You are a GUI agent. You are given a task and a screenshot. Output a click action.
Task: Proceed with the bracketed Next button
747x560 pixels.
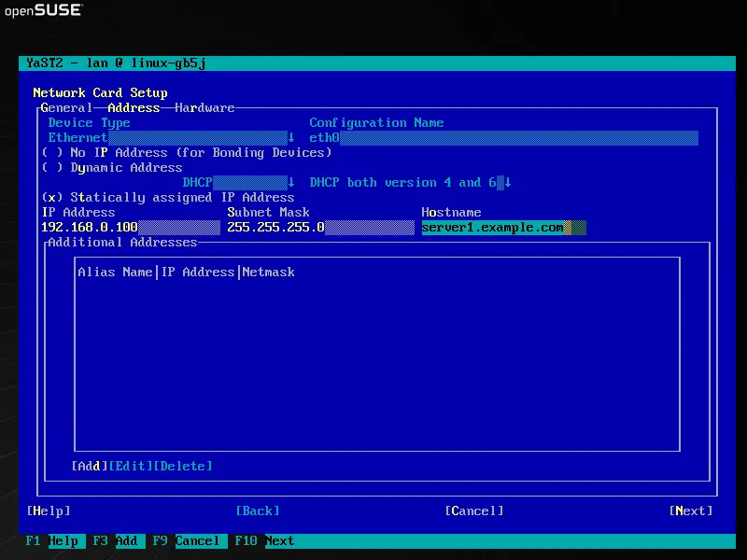click(x=691, y=511)
